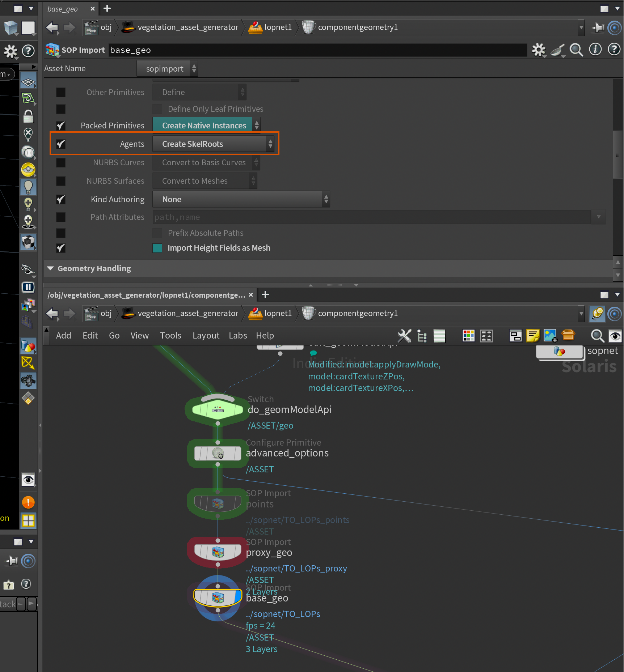
Task: Click the add background image icon
Action: tap(550, 336)
